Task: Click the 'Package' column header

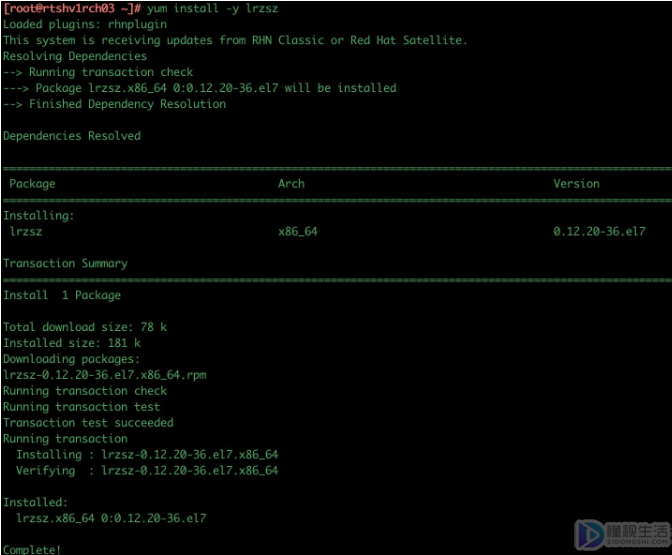Action: (x=32, y=184)
